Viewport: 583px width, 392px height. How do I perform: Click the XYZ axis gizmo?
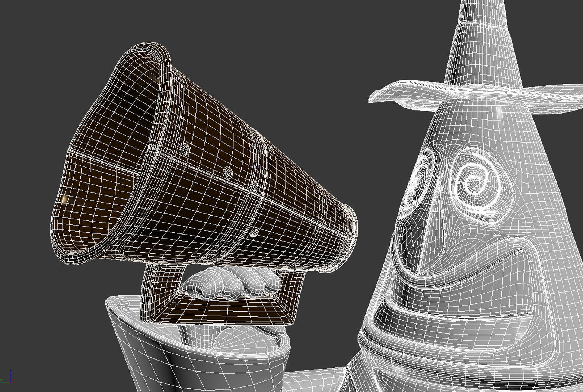7,376
